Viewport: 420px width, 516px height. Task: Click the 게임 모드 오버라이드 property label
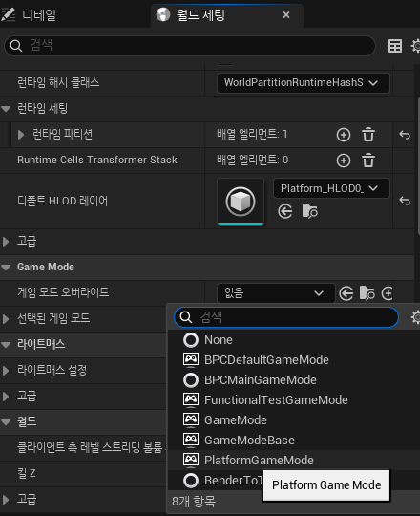63,292
